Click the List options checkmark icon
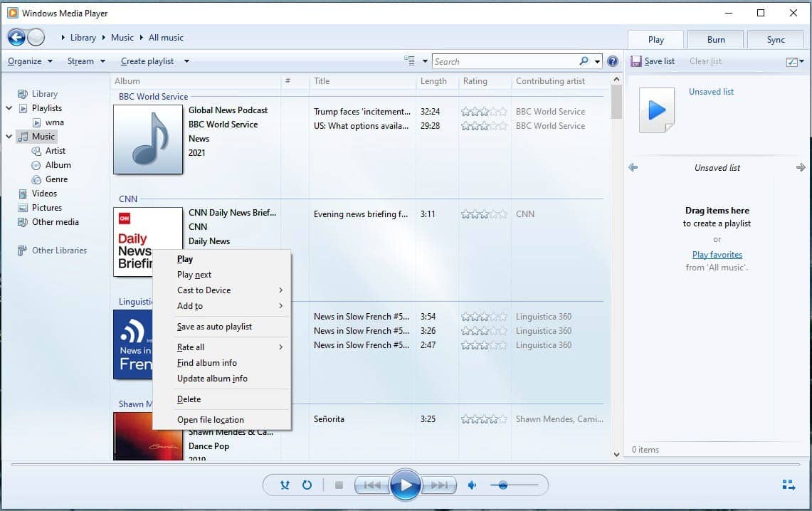 tap(792, 62)
